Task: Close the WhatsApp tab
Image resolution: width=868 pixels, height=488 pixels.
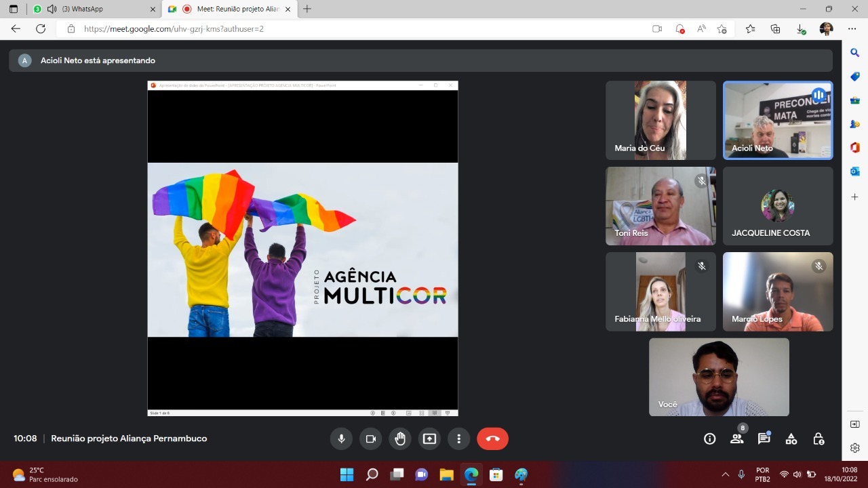Action: (152, 9)
